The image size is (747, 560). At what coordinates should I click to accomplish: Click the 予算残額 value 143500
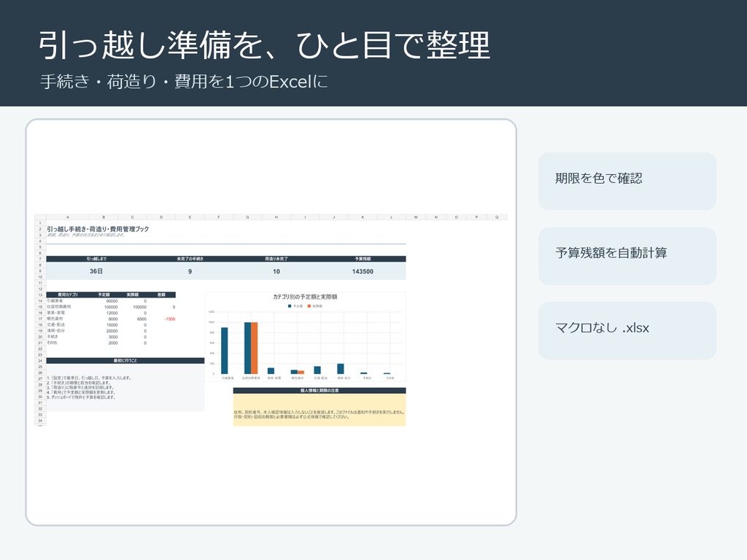click(363, 271)
